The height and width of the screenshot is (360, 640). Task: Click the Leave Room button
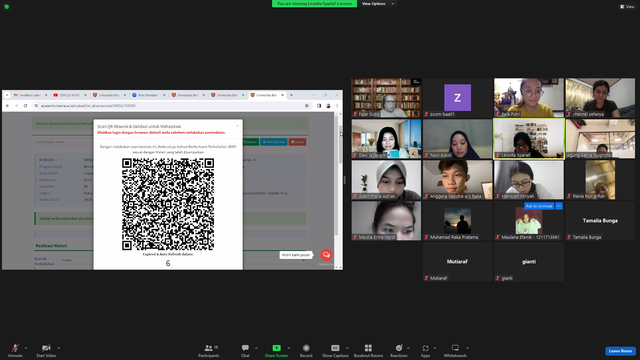tap(620, 351)
